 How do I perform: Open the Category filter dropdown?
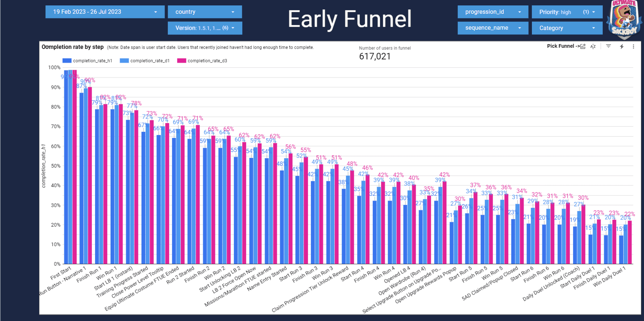coord(567,28)
